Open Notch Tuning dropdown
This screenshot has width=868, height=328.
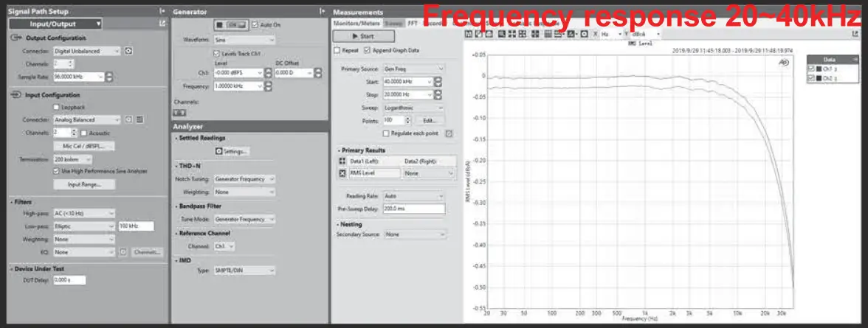click(244, 179)
